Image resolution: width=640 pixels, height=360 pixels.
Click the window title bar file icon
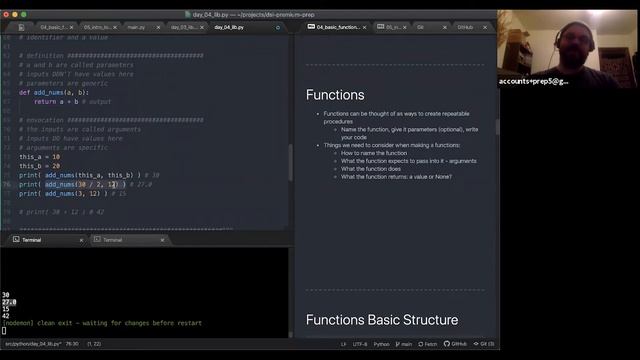tap(187, 15)
